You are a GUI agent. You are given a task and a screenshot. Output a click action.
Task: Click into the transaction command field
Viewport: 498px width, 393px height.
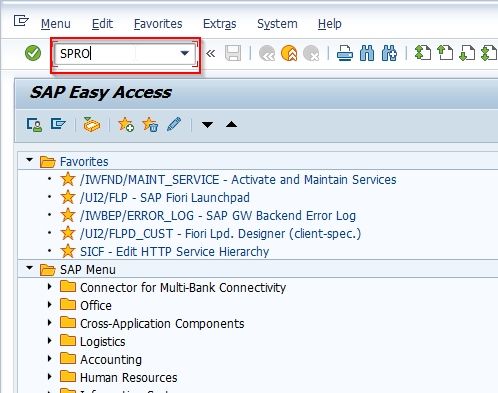tap(125, 53)
